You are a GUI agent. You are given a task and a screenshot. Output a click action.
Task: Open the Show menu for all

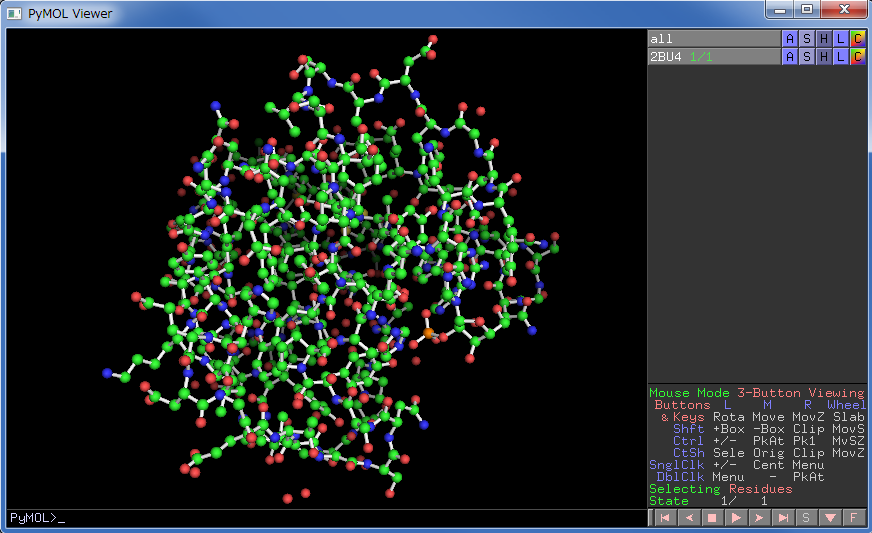(x=807, y=38)
